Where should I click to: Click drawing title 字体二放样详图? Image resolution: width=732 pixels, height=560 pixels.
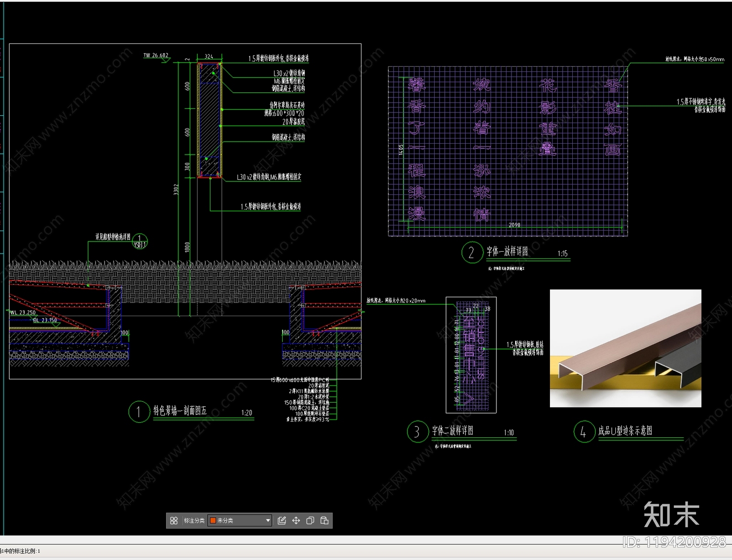[x=452, y=431]
